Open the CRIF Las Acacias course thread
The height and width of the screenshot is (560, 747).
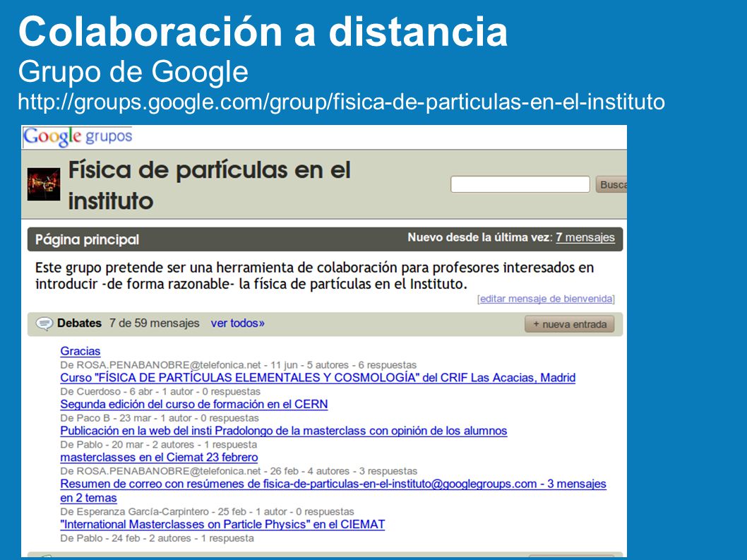click(x=318, y=378)
